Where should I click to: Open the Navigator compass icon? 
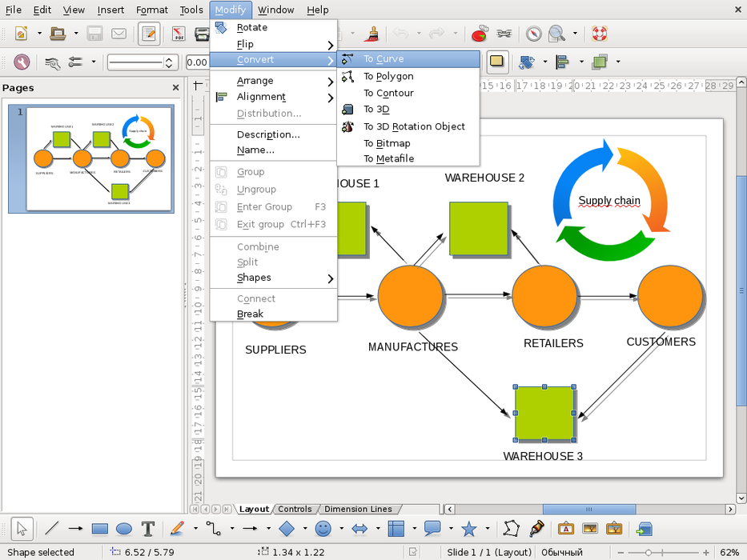click(x=533, y=34)
